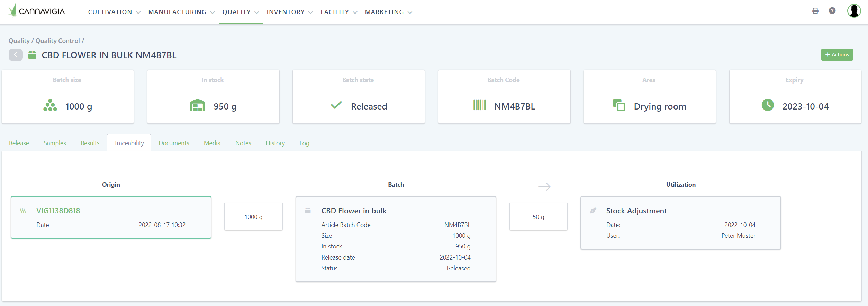
Task: Click the Cannavigia logo
Action: coord(37,11)
